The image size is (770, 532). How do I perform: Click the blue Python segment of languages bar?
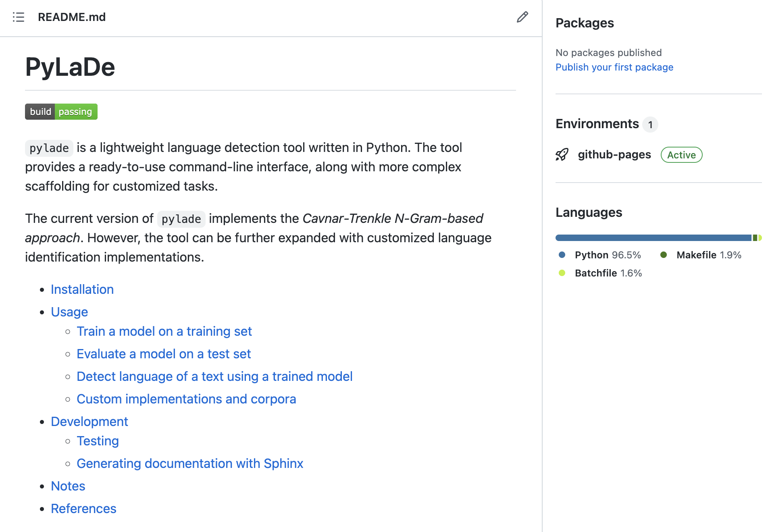pyautogui.click(x=653, y=238)
